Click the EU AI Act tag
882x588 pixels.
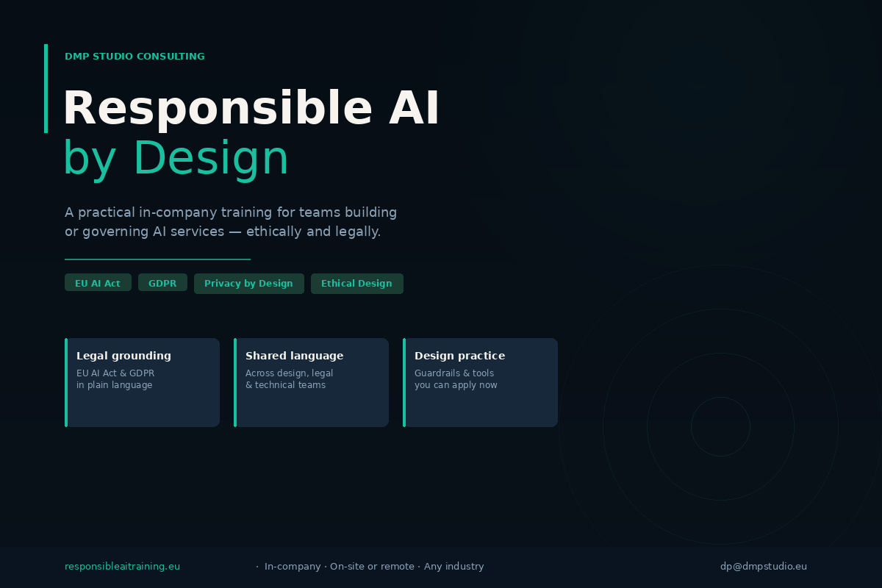[x=98, y=283]
